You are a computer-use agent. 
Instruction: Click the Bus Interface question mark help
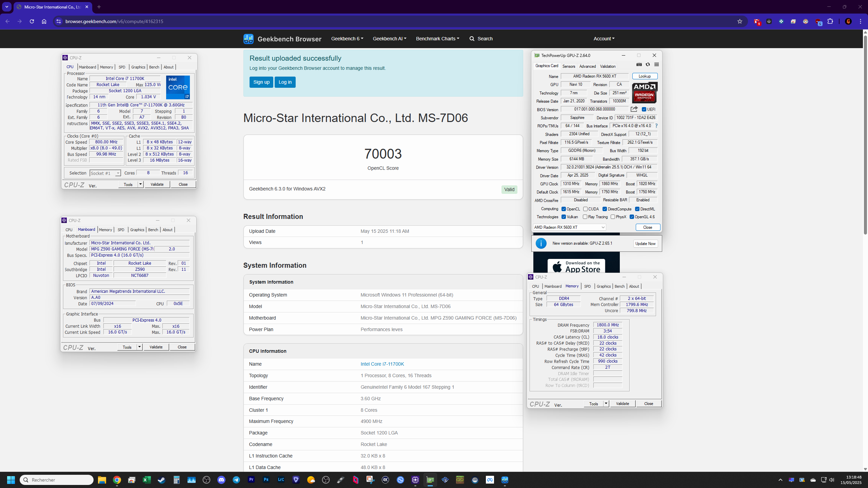point(656,126)
